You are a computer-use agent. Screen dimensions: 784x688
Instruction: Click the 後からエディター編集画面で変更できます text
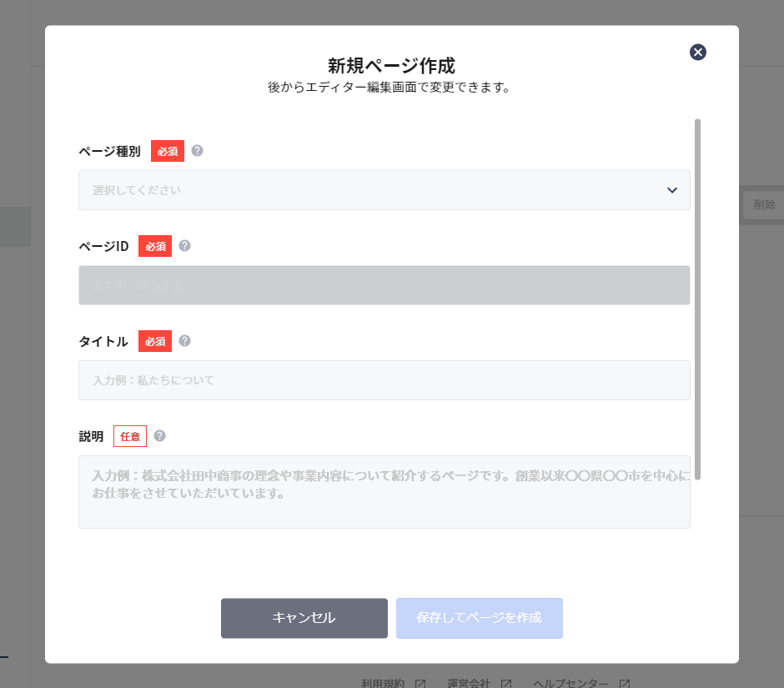pos(389,88)
